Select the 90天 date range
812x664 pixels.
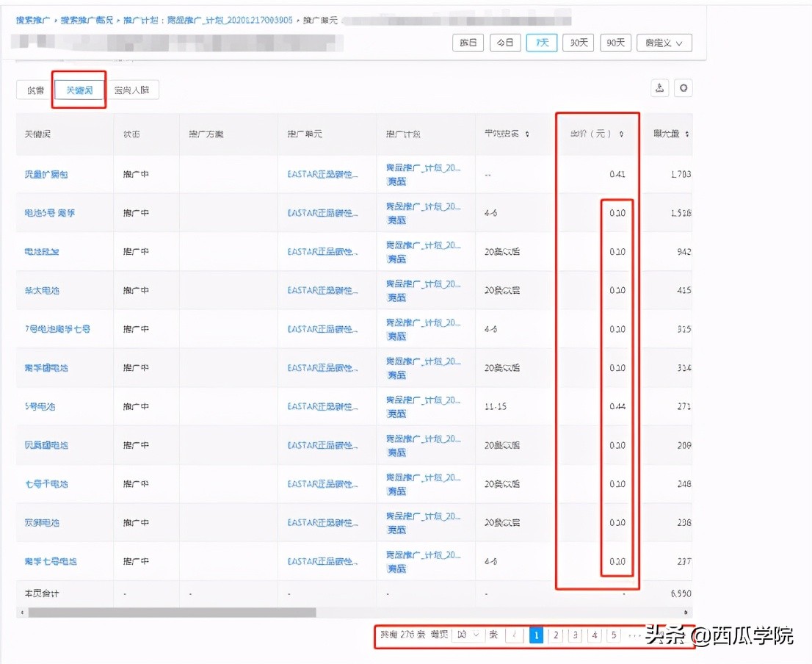615,43
